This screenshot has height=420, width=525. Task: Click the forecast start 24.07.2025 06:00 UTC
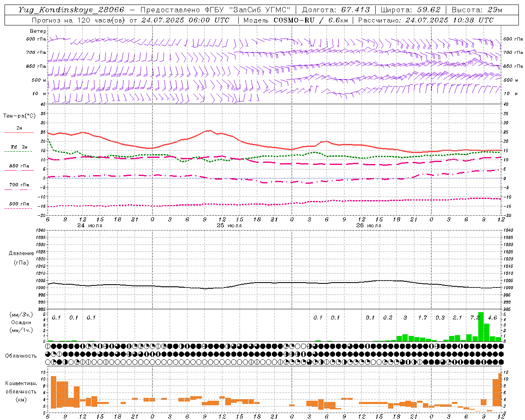[185, 20]
